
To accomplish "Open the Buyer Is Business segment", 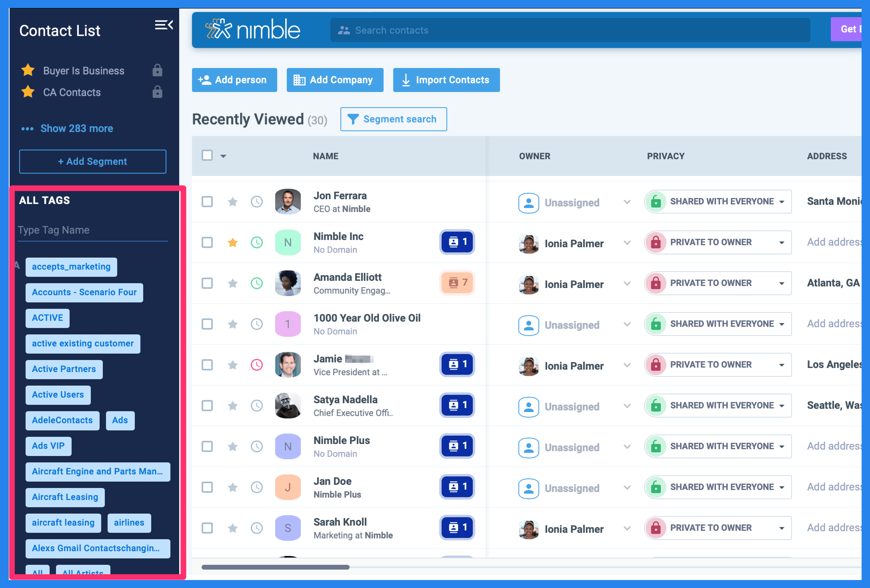I will coord(83,71).
